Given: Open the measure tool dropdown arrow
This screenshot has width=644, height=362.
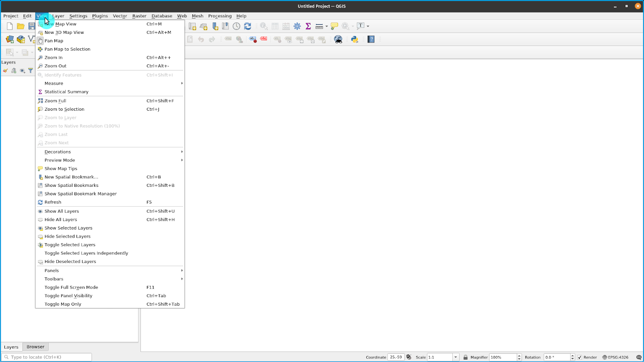Looking at the screenshot, I should click(326, 26).
